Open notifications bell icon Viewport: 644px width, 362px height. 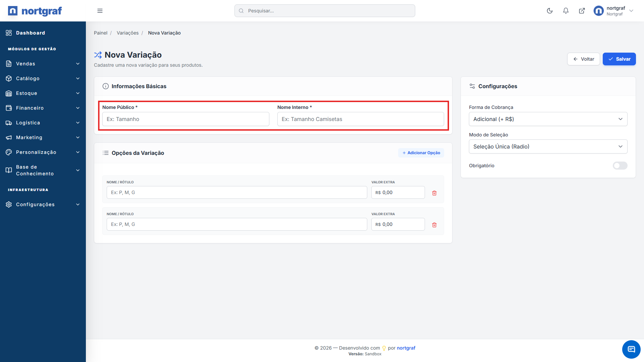tap(566, 11)
